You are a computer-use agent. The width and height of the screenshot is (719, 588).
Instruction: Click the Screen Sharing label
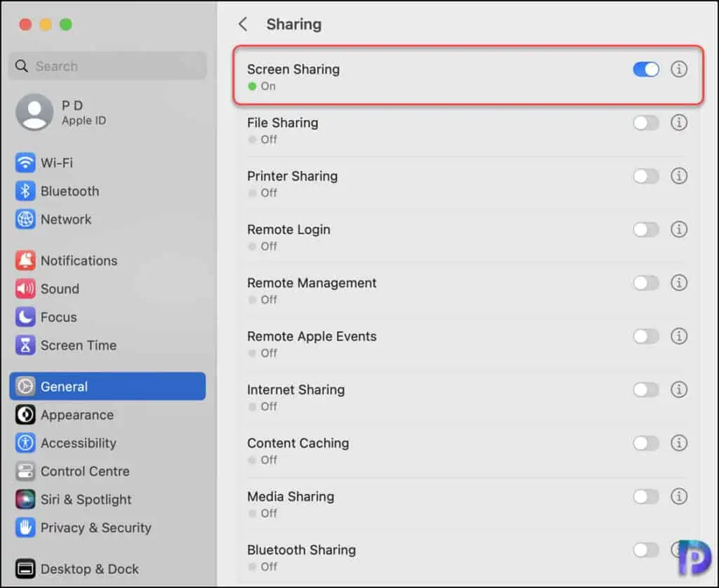(x=293, y=69)
